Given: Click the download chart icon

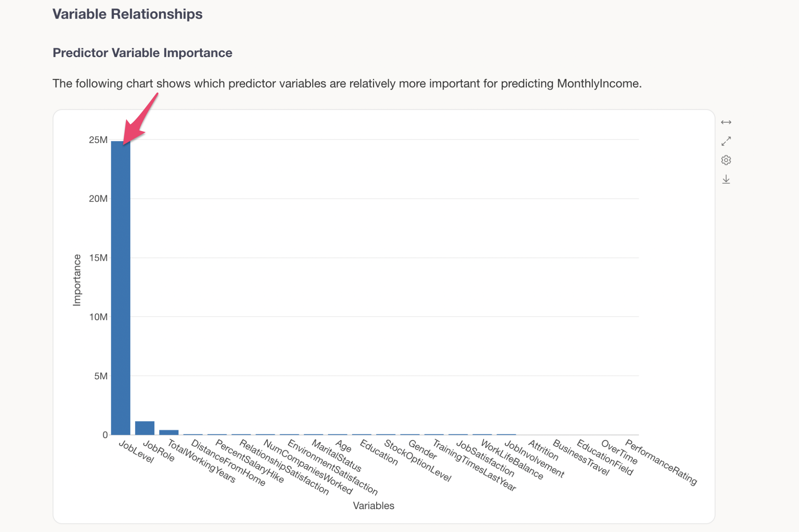Looking at the screenshot, I should pos(725,179).
